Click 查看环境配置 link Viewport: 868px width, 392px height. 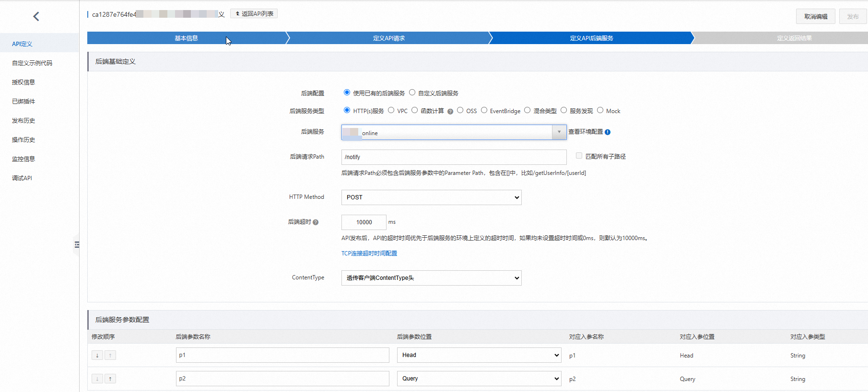click(586, 132)
